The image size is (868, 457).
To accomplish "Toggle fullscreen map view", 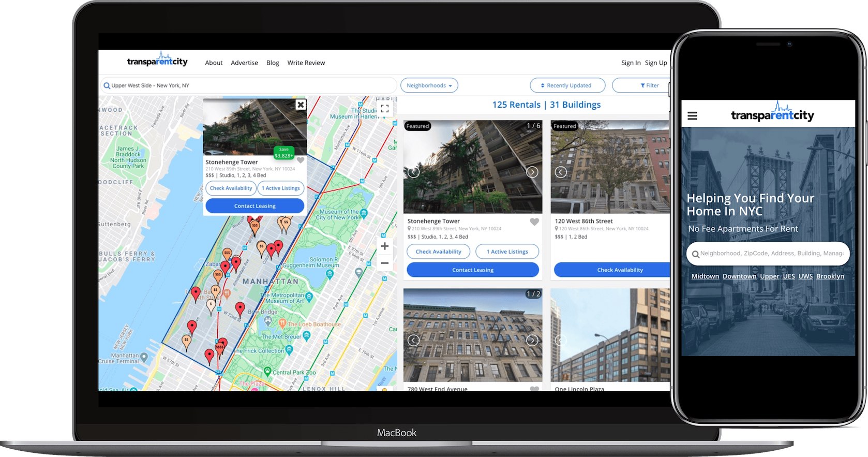I will pos(384,109).
